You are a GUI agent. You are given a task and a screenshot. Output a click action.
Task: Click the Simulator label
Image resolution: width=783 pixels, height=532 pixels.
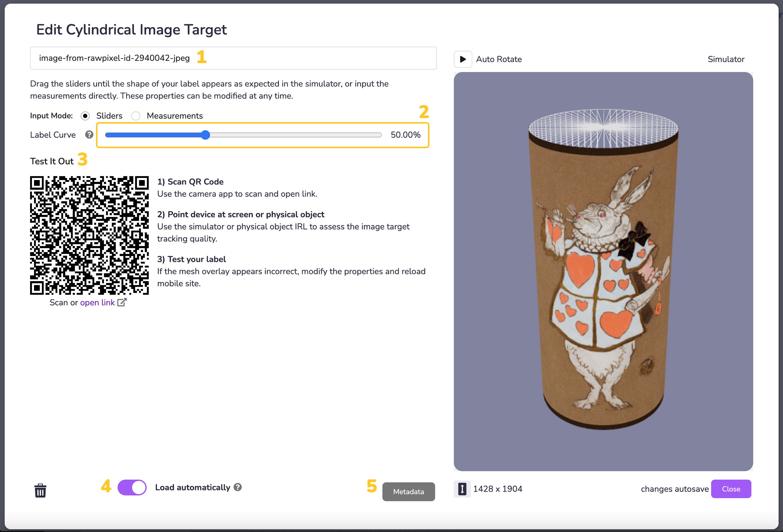click(726, 59)
